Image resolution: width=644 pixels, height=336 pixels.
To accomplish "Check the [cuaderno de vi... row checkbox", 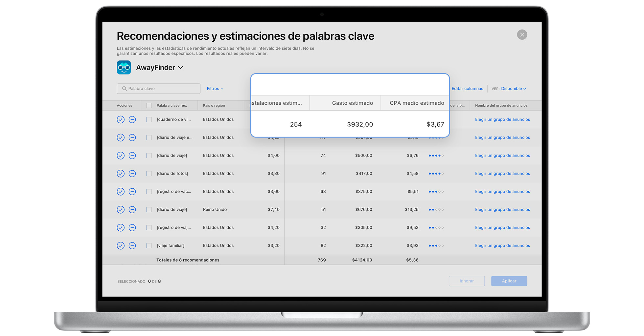I will pyautogui.click(x=149, y=119).
